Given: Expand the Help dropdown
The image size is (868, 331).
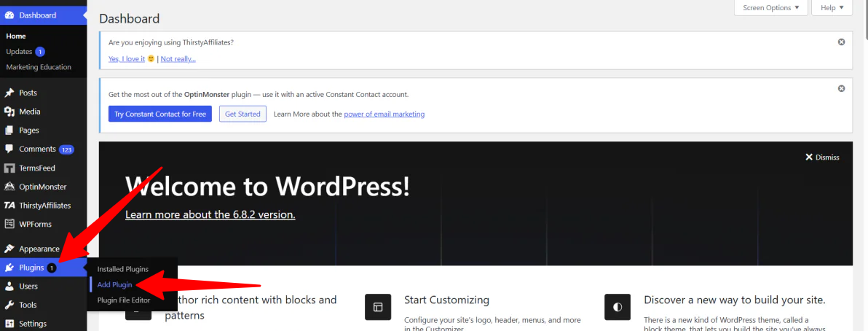Looking at the screenshot, I should coord(832,8).
